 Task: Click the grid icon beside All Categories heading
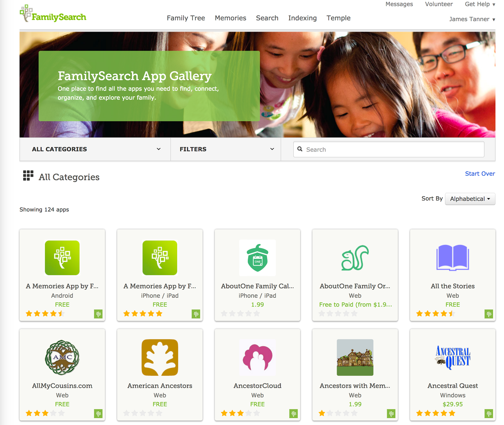click(28, 176)
